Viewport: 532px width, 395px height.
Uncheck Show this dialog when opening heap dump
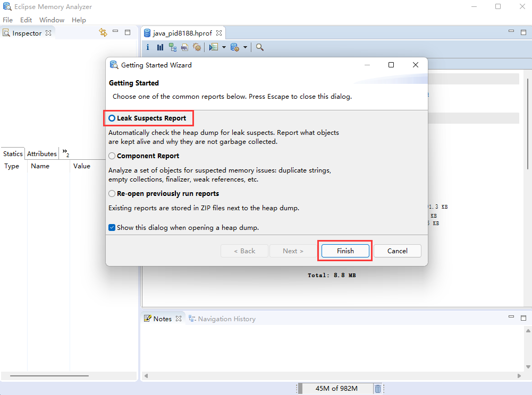(x=112, y=228)
